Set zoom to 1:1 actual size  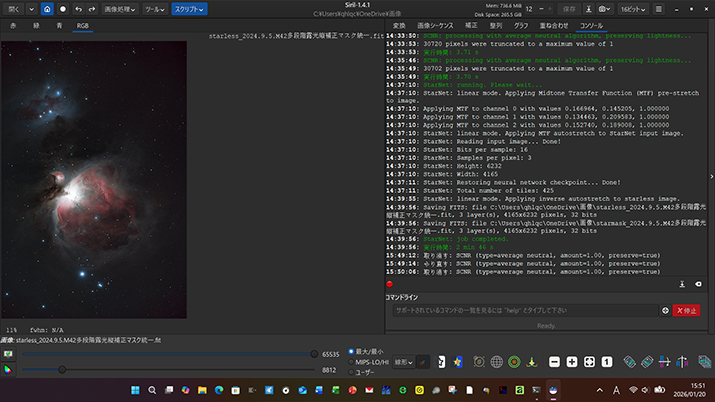tap(606, 361)
